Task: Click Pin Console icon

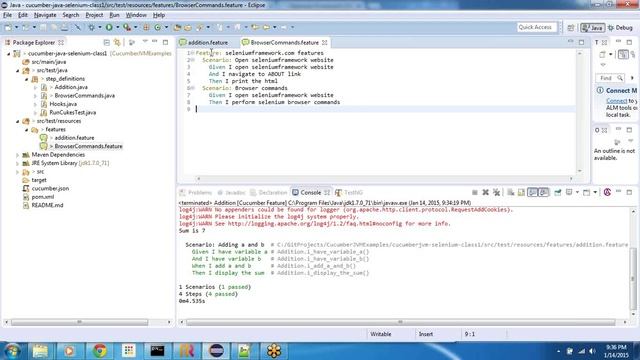Action: click(x=558, y=192)
